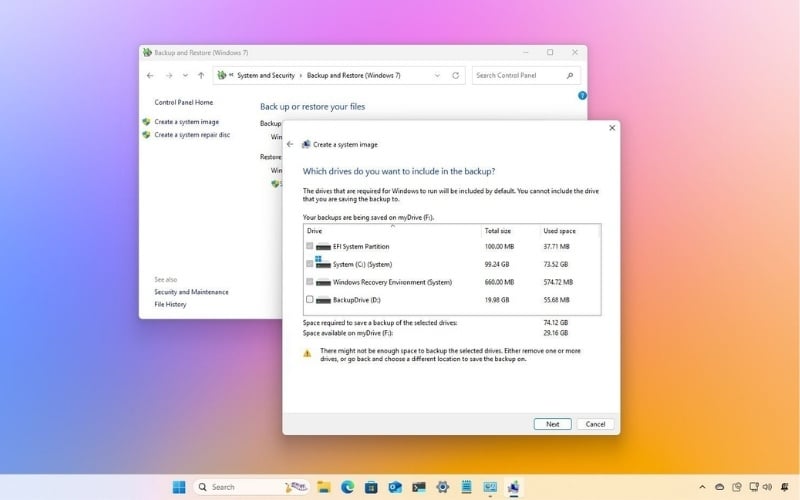Minimize the Backup and Restore window
The height and width of the screenshot is (500, 800).
pyautogui.click(x=526, y=53)
